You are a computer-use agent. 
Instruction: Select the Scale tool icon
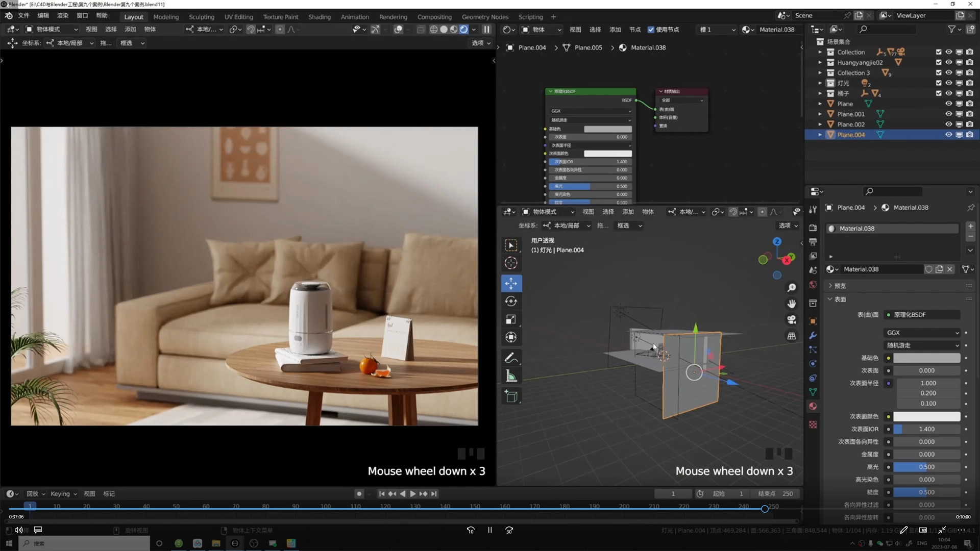click(511, 319)
